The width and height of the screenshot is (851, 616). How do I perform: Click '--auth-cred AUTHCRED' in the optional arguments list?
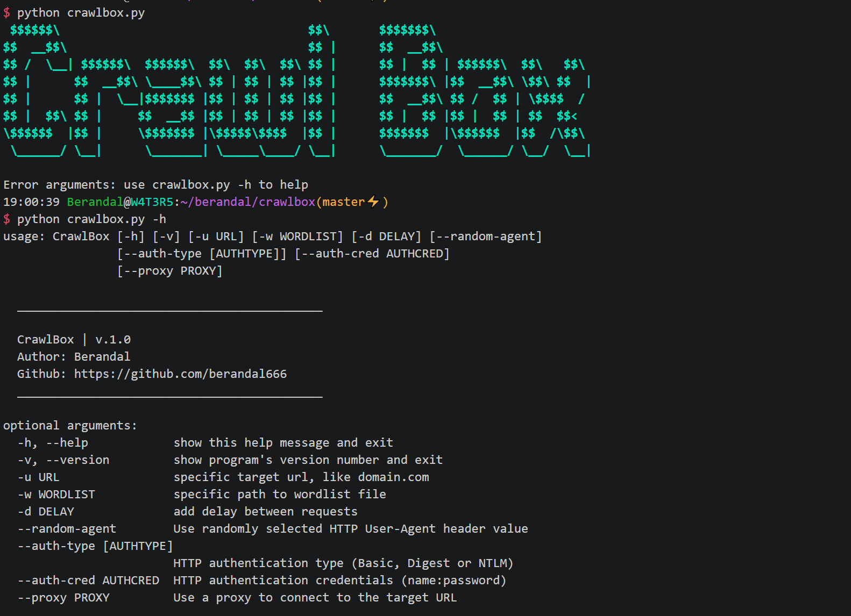coord(88,581)
